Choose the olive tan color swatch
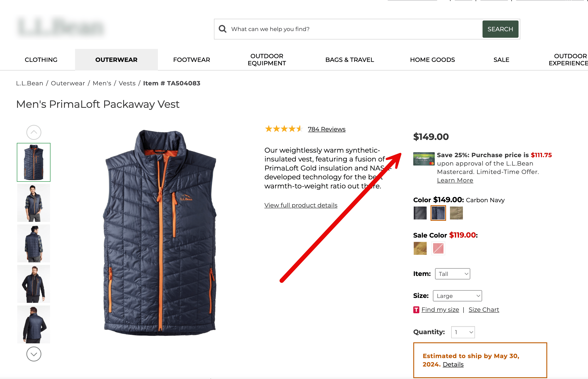Image resolution: width=588 pixels, height=379 pixels. [456, 213]
